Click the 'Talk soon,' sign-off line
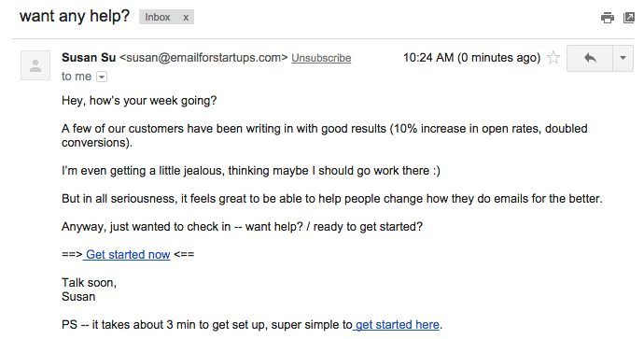This screenshot has width=644, height=339. point(89,283)
